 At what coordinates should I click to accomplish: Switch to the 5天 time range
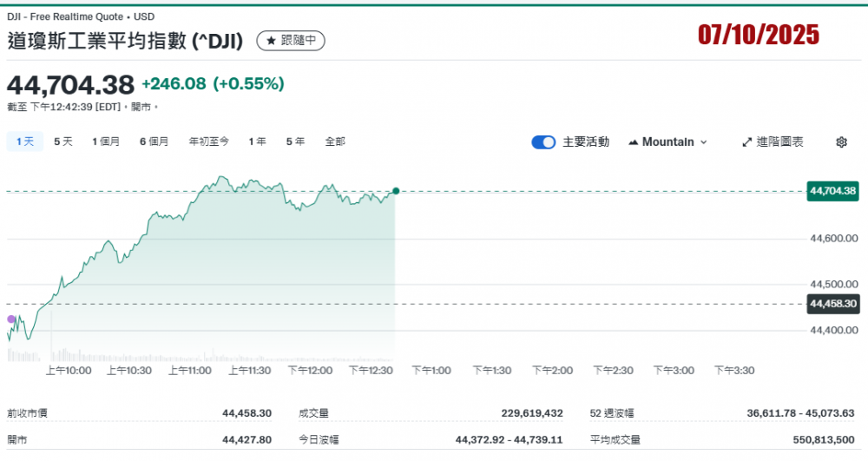63,142
